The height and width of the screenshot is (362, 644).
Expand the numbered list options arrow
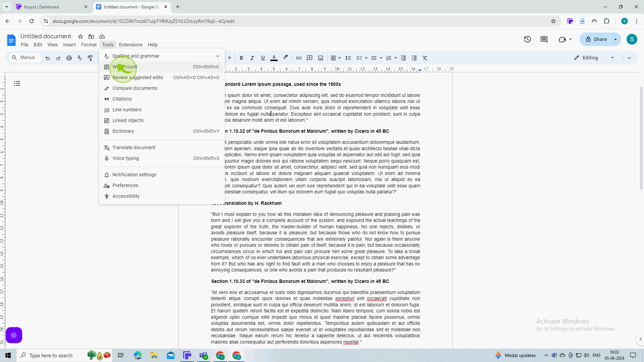pyautogui.click(x=396, y=58)
